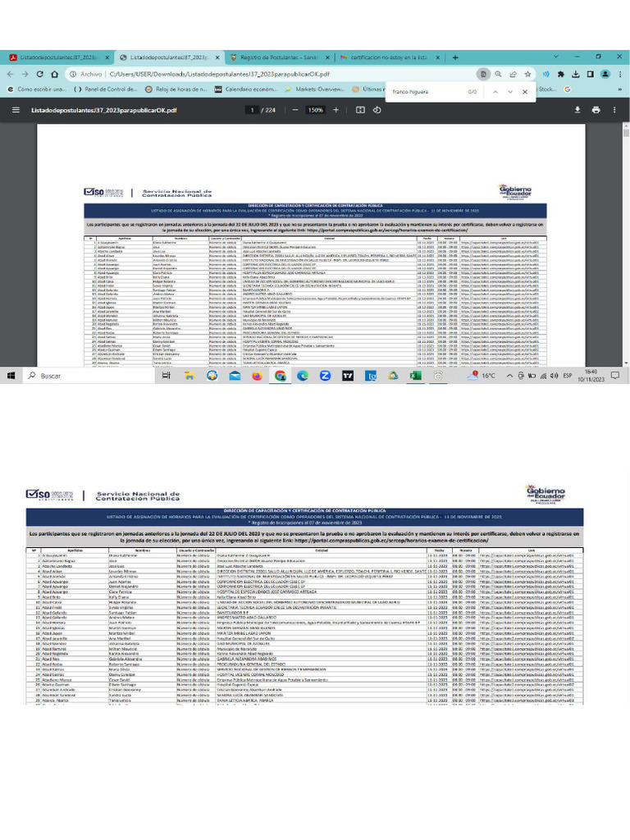The image size is (630, 840).
Task: Open Chrome three-dot menu
Action: tap(620, 74)
